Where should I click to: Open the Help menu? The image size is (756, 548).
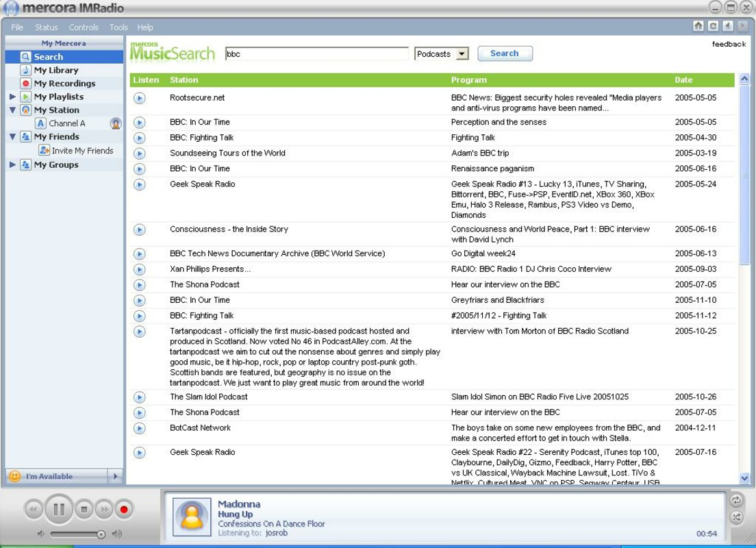click(x=145, y=27)
